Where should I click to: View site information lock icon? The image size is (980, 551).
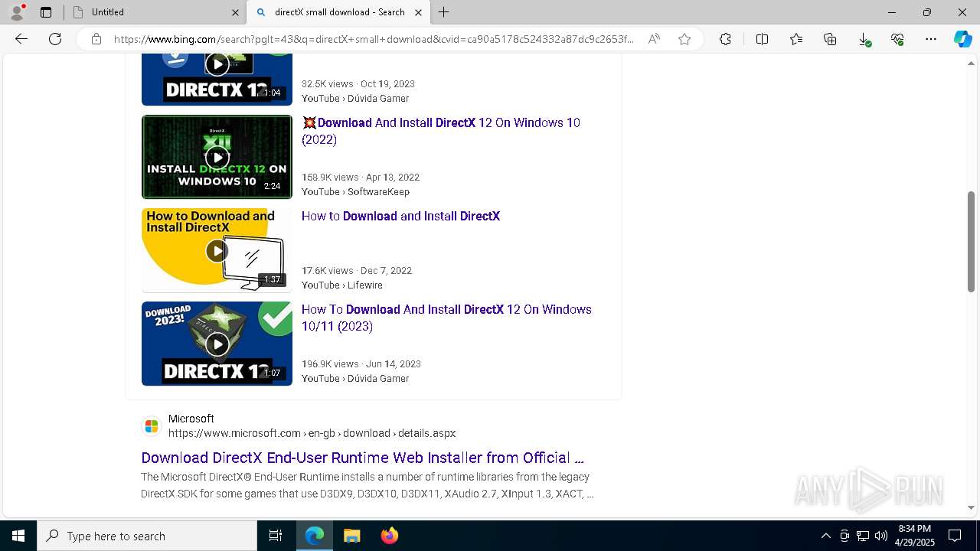96,39
